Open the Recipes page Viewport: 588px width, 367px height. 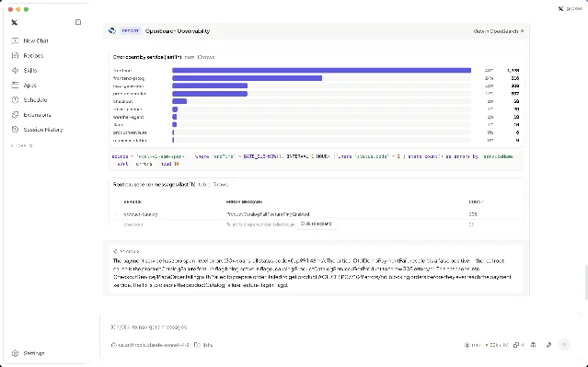tap(33, 55)
